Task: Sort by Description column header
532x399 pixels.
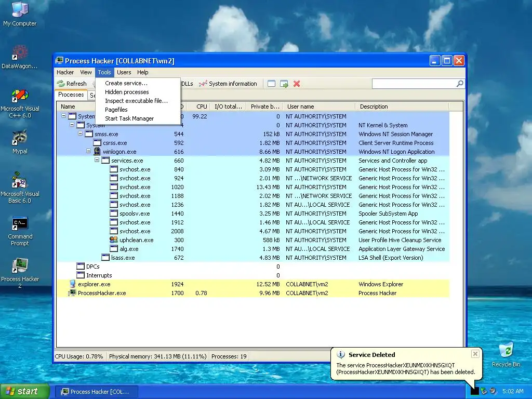Action: tap(402, 107)
